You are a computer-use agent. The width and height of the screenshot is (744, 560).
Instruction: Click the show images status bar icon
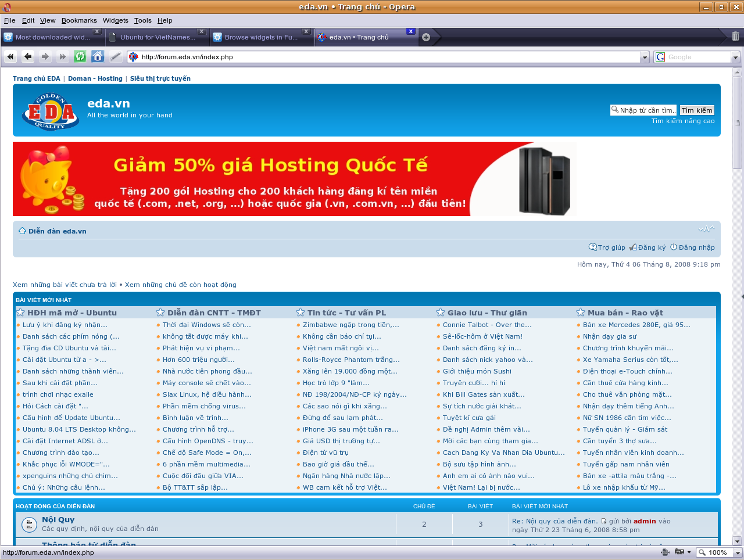pos(678,552)
